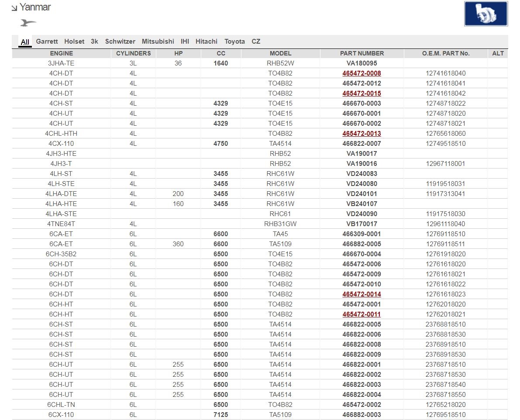520x420 pixels.
Task: Click part number 466309-0001
Action: (362, 234)
